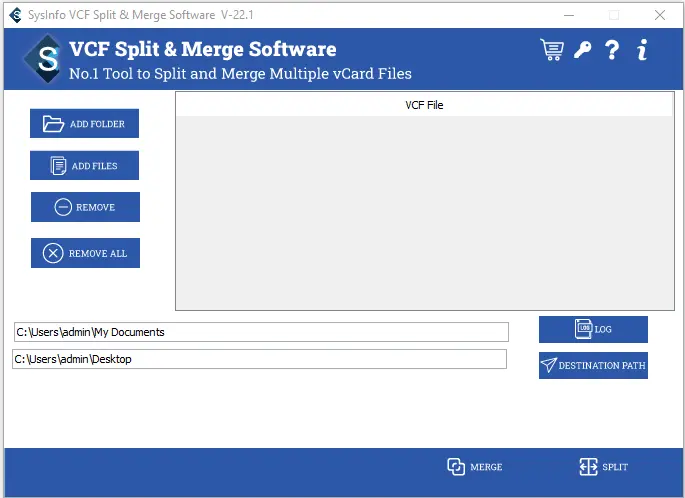Select the VCF File column header
The height and width of the screenshot is (498, 685).
424,105
